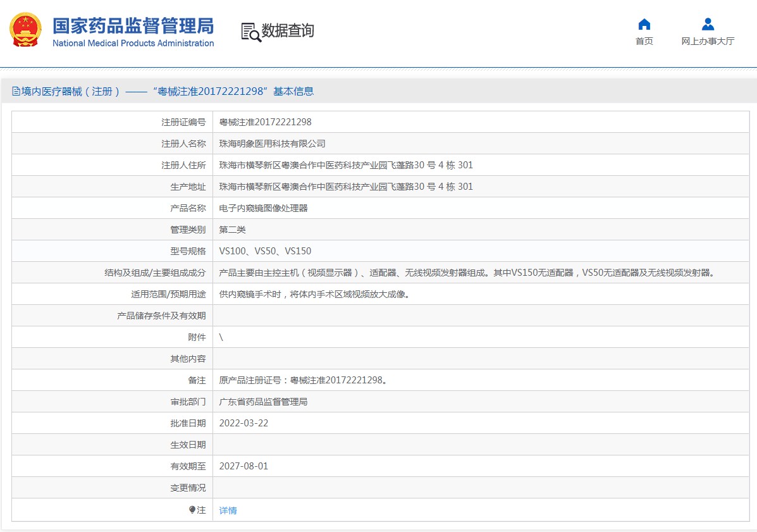The width and height of the screenshot is (757, 532).
Task: Click the 数据查询 magnifier document icon
Action: tap(250, 32)
